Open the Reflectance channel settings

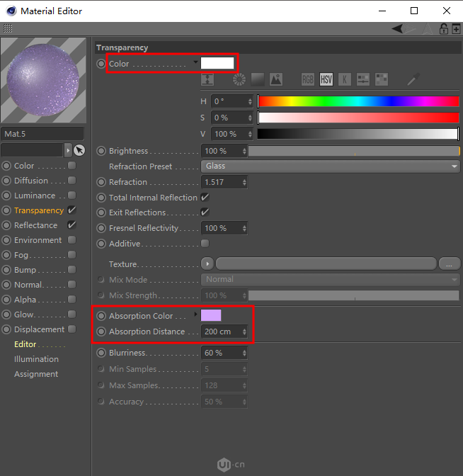(35, 225)
